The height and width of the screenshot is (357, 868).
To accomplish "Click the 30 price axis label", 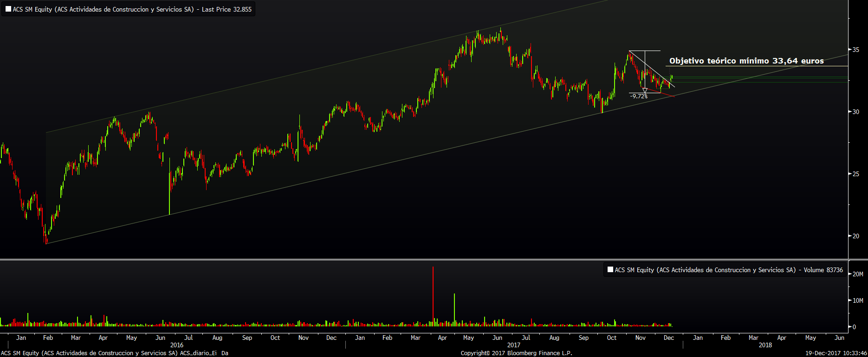I will coord(855,112).
